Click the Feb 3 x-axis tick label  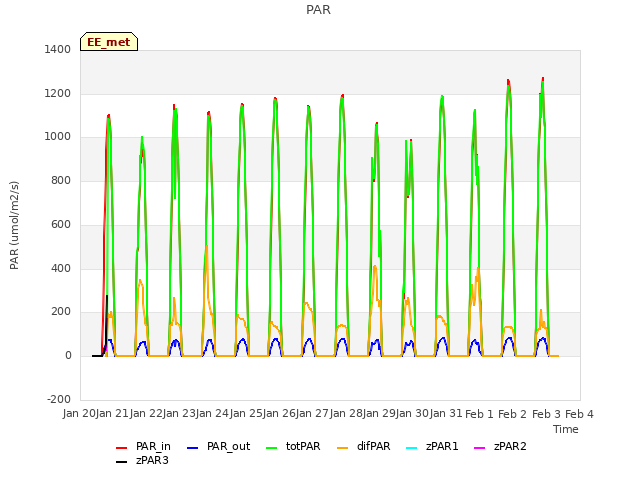547,414
